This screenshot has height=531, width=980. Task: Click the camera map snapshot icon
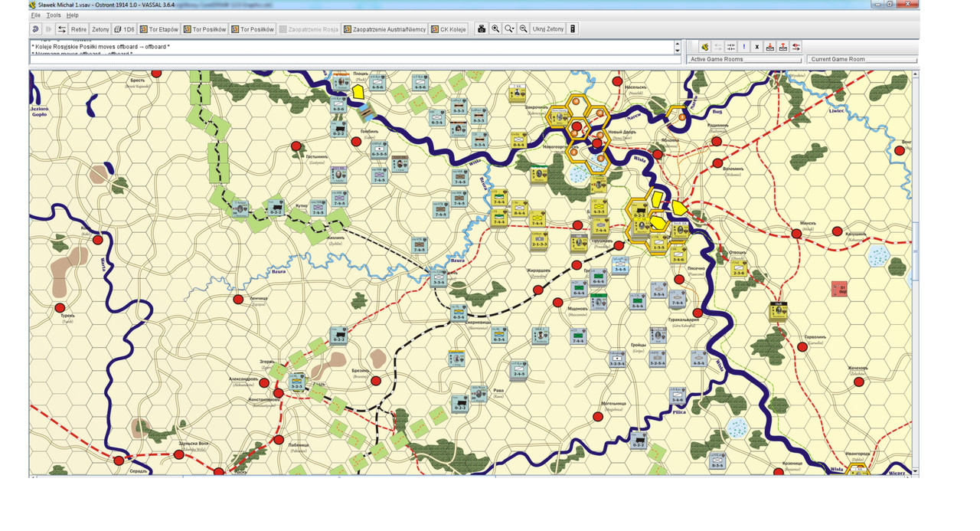pyautogui.click(x=482, y=29)
